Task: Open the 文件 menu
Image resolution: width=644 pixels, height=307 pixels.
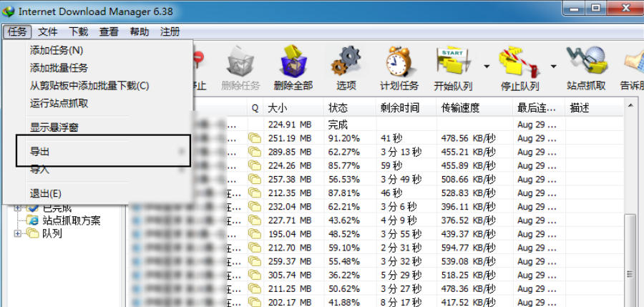Action: tap(48, 31)
